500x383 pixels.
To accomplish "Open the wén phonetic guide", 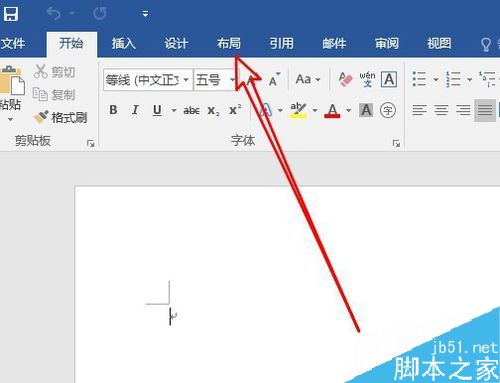I will pyautogui.click(x=367, y=79).
